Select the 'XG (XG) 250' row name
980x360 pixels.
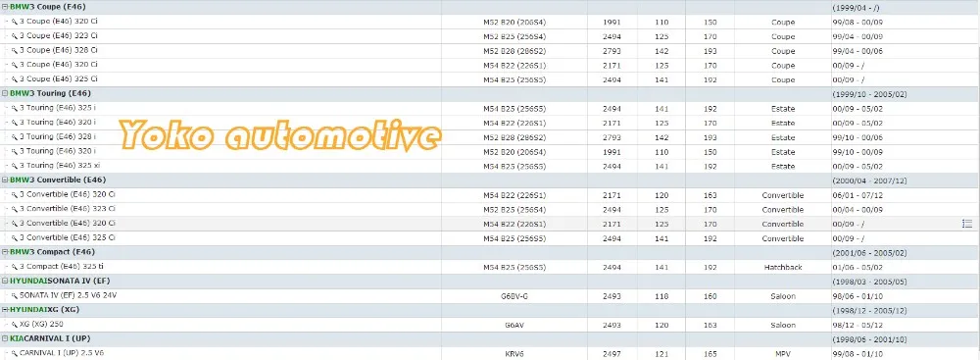pos(41,325)
